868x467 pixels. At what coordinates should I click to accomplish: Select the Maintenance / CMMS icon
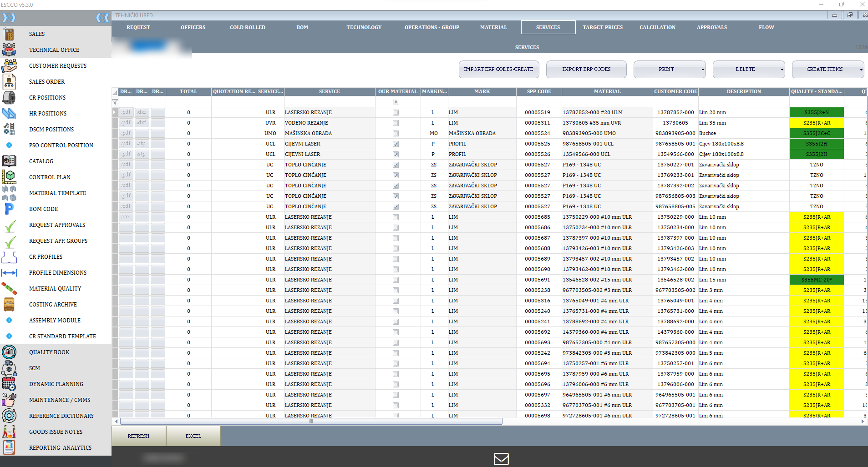(x=9, y=400)
